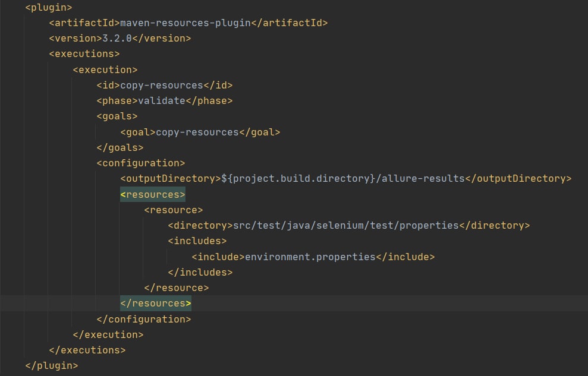This screenshot has width=588, height=376.
Task: Click the goal copy-resources line
Action: tap(200, 132)
